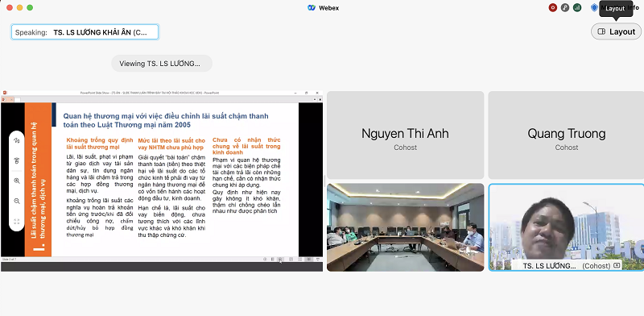Click the red recording indicator icon
Screen dimensions: 644x316
pyautogui.click(x=553, y=7)
